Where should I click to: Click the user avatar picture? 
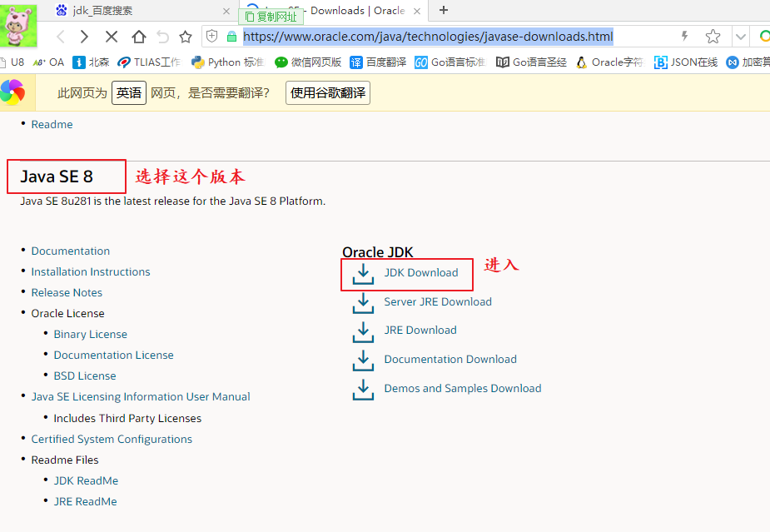pyautogui.click(x=19, y=24)
